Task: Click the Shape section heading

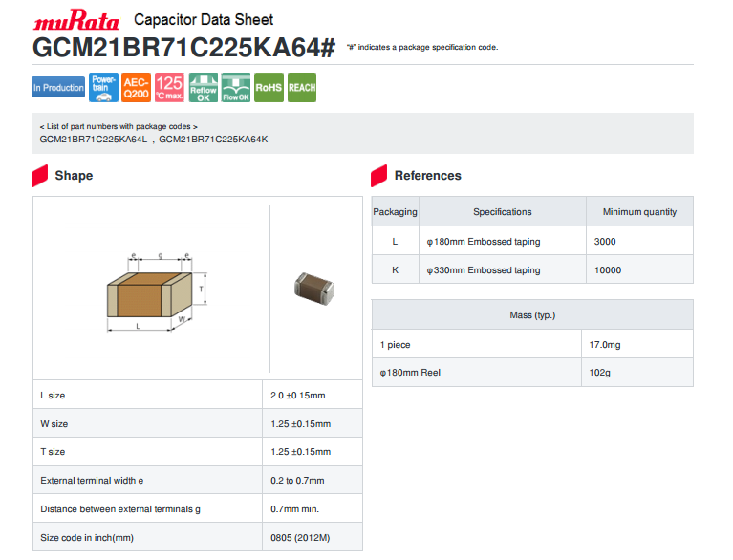Action: 74,176
